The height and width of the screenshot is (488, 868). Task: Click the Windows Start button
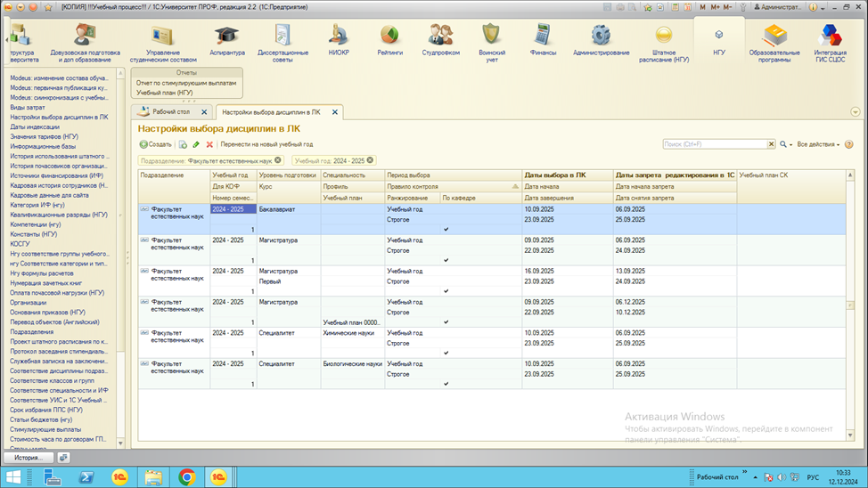pyautogui.click(x=13, y=477)
